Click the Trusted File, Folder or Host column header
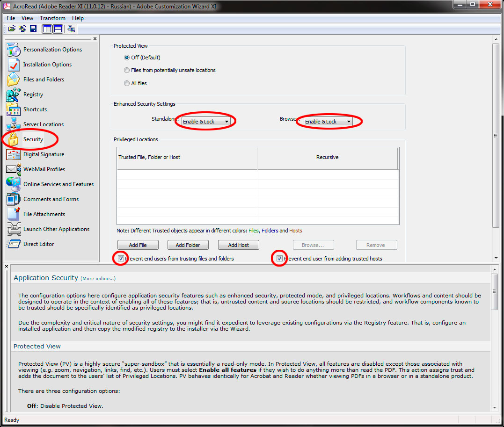This screenshot has width=504, height=427. click(x=187, y=158)
